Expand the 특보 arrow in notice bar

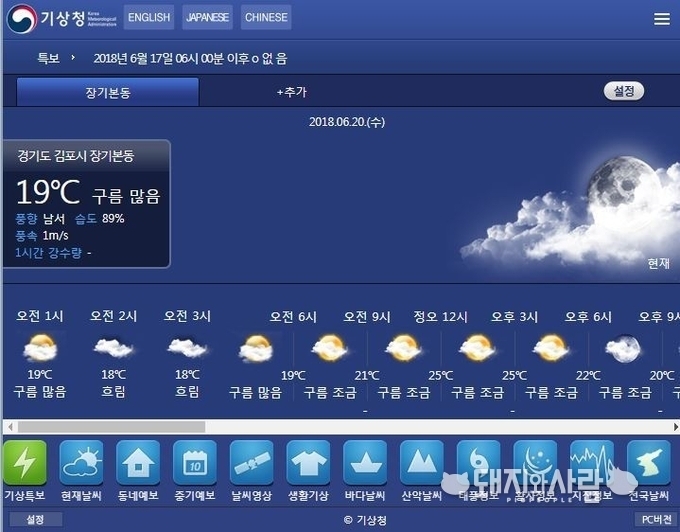point(73,58)
